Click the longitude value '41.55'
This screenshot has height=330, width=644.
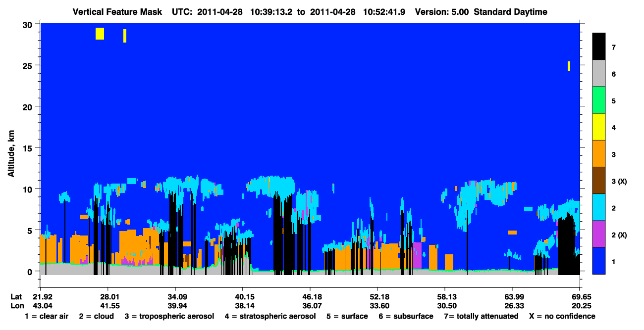(107, 306)
